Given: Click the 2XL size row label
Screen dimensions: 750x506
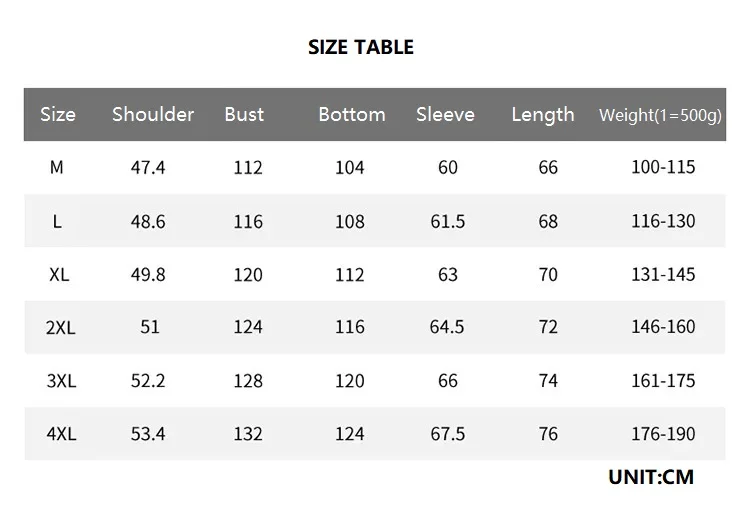Looking at the screenshot, I should [59, 327].
